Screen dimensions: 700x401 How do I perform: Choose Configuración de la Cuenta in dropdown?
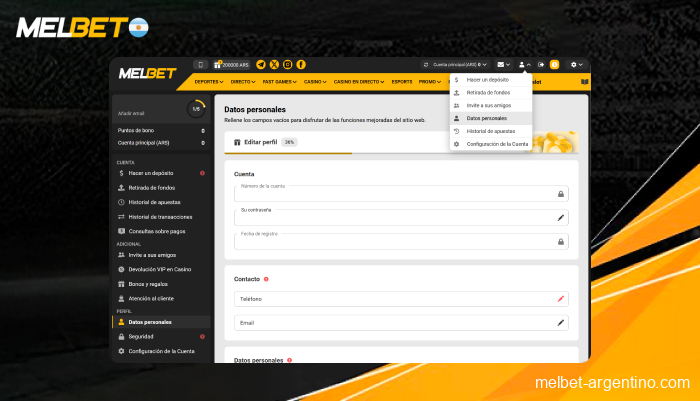pos(491,144)
